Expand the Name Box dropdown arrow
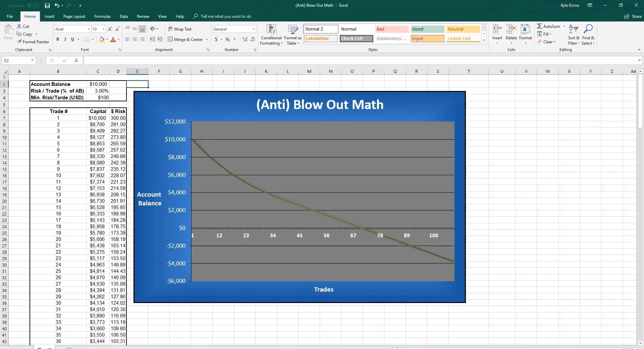 point(32,60)
